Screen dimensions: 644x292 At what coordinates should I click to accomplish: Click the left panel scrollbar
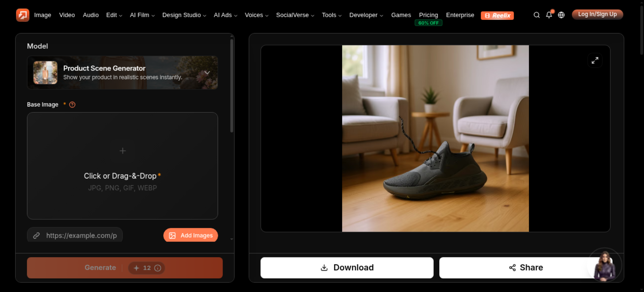(x=232, y=86)
